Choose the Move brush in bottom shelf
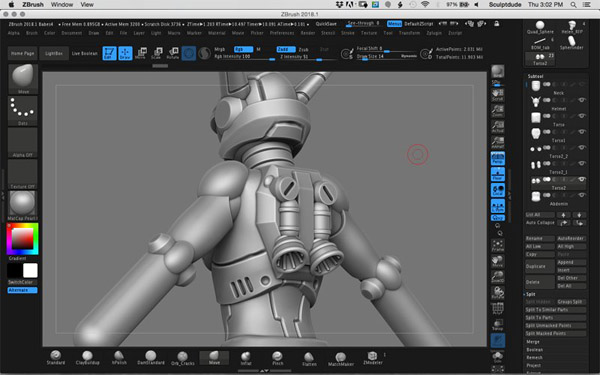 [214, 357]
